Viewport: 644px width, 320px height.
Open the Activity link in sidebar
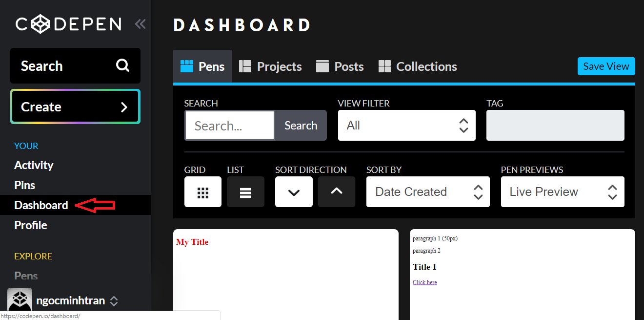pos(34,165)
